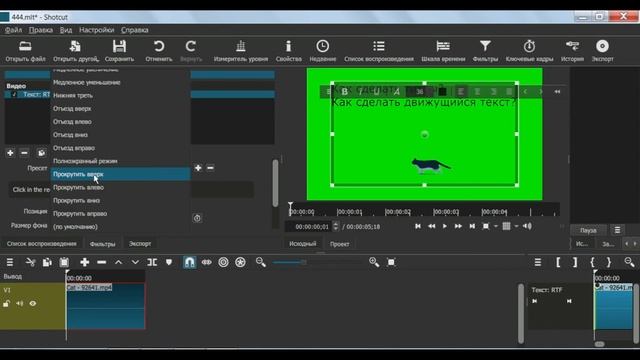Open the Вид menu
The image size is (640, 360).
click(66, 30)
